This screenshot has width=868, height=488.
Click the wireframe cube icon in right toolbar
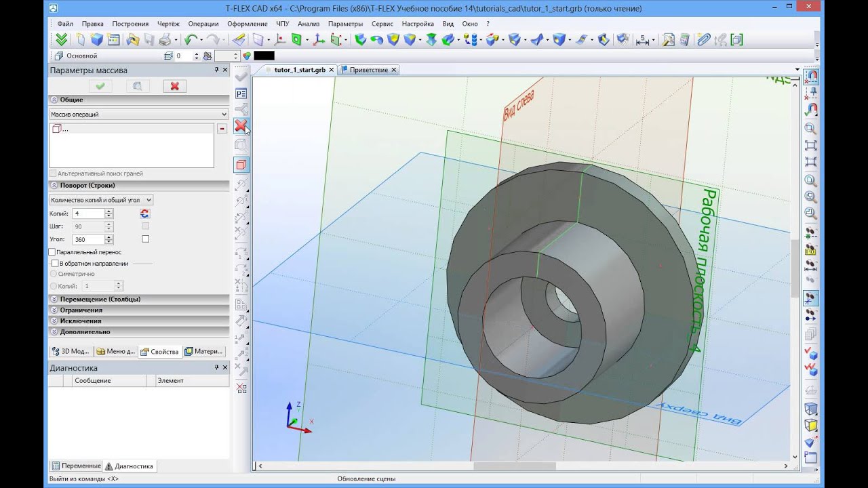810,408
